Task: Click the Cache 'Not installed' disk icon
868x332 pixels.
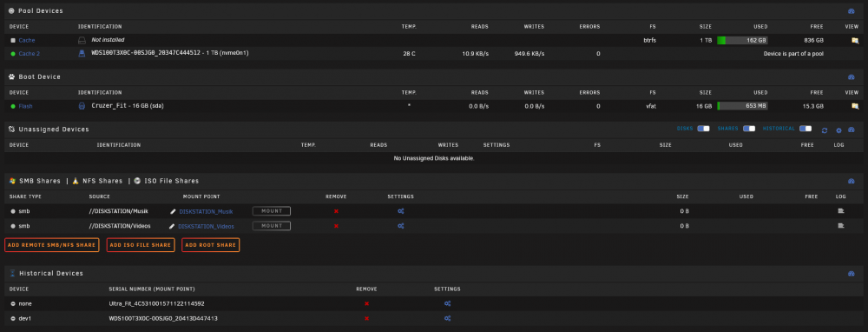Action: (82, 40)
